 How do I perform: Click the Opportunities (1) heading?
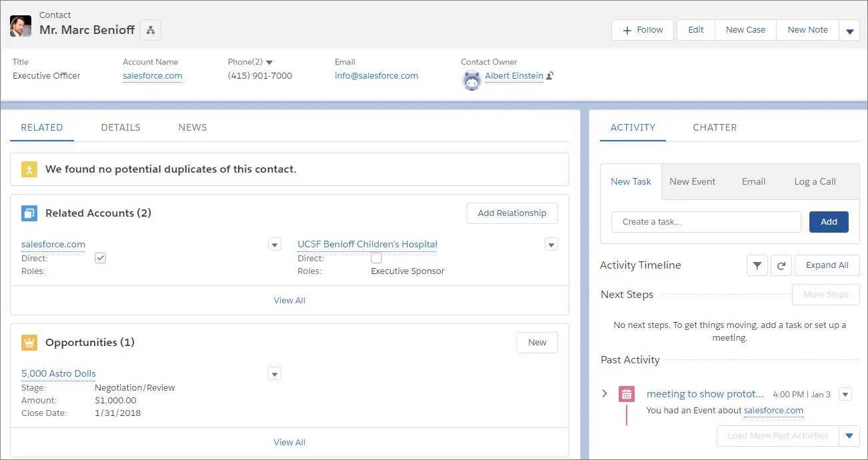click(x=90, y=343)
